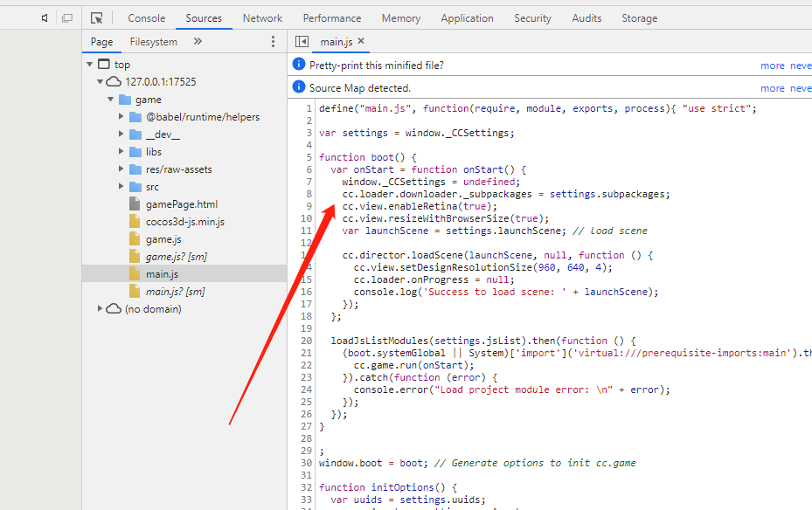Expand the res/raw-assets folder
This screenshot has height=510, width=812.
(x=121, y=169)
